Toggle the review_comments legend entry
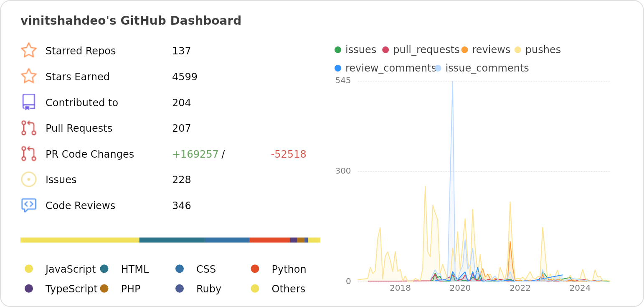644x307 pixels. 385,68
